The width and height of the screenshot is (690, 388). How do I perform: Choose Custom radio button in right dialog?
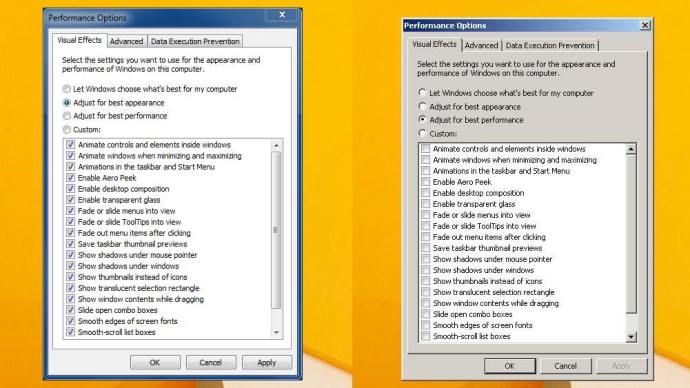pyautogui.click(x=422, y=133)
